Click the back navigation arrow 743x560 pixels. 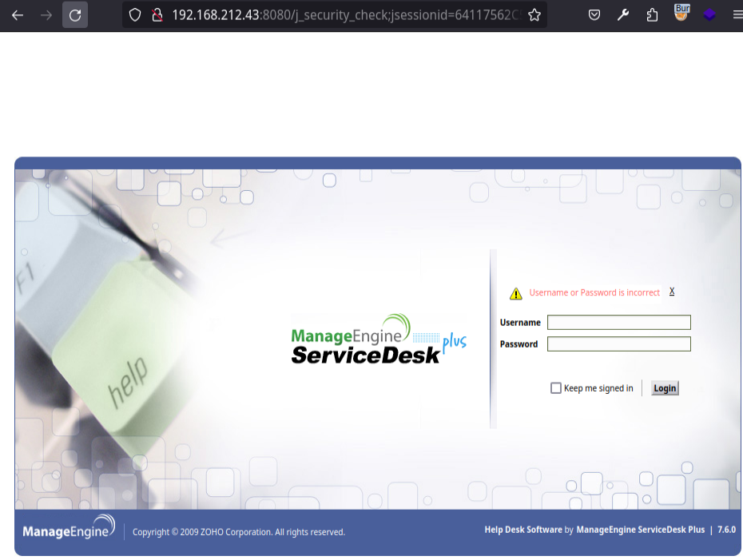tap(17, 14)
